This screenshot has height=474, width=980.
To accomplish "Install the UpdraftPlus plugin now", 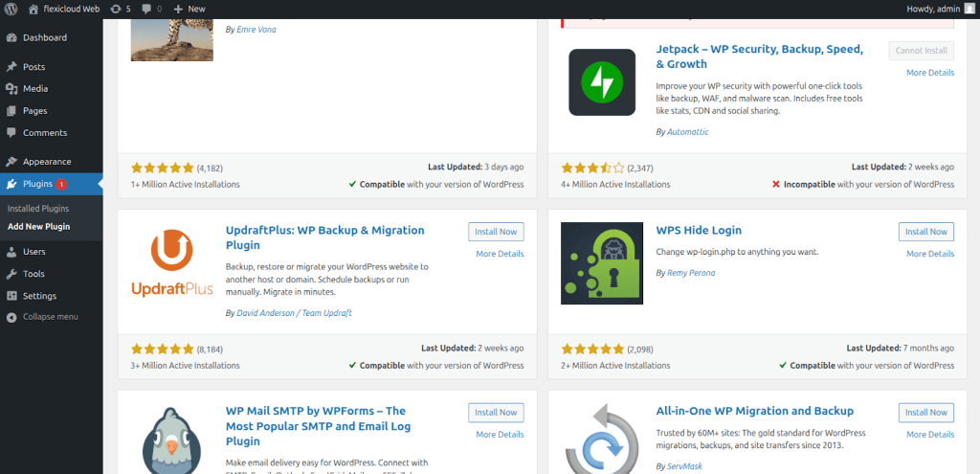I will coord(496,232).
